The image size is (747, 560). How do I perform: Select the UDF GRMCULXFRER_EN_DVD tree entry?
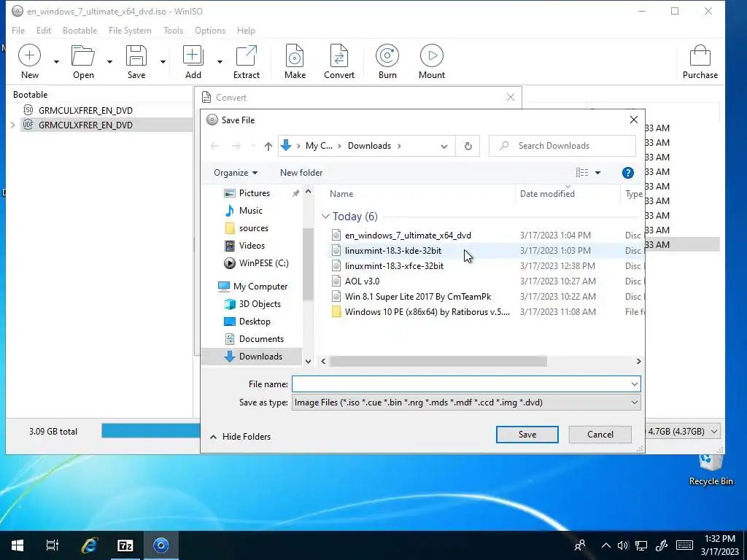pyautogui.click(x=85, y=125)
